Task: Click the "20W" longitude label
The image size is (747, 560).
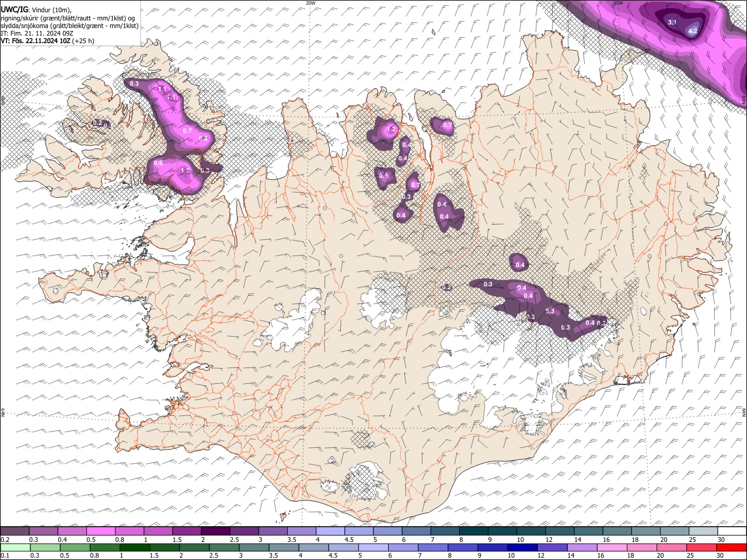Action: click(x=310, y=3)
